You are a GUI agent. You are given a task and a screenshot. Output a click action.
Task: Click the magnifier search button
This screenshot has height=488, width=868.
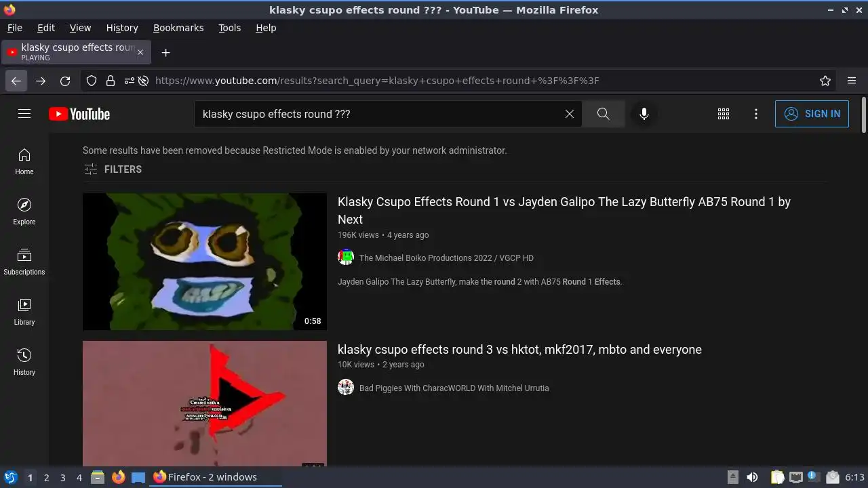pyautogui.click(x=604, y=114)
